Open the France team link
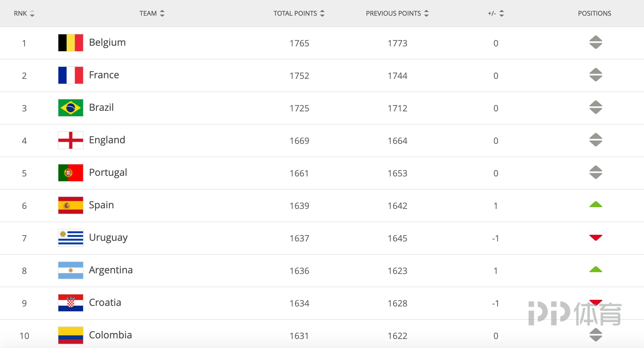The height and width of the screenshot is (348, 644). 104,75
